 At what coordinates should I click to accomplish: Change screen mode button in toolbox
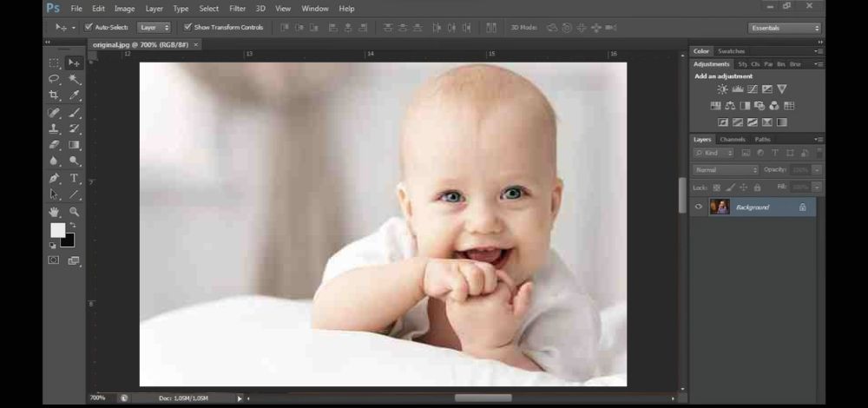(74, 260)
